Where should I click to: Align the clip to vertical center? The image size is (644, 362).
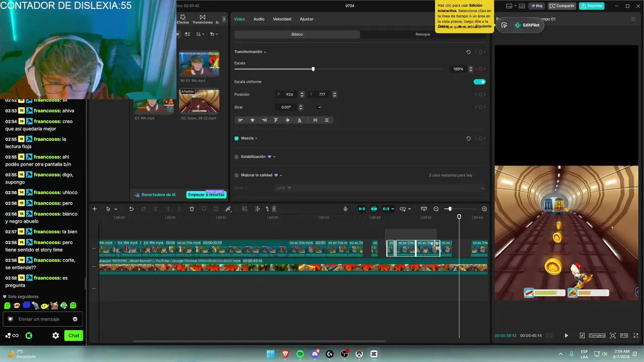pyautogui.click(x=288, y=120)
